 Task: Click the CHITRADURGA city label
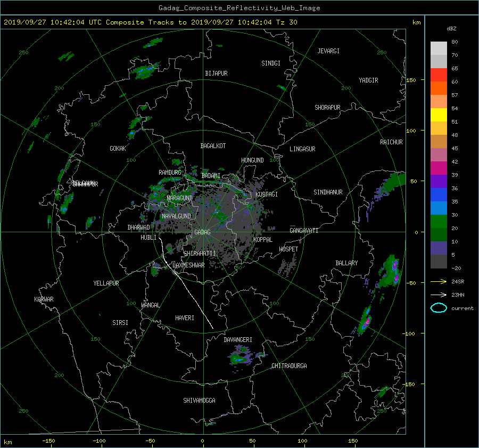coord(290,366)
